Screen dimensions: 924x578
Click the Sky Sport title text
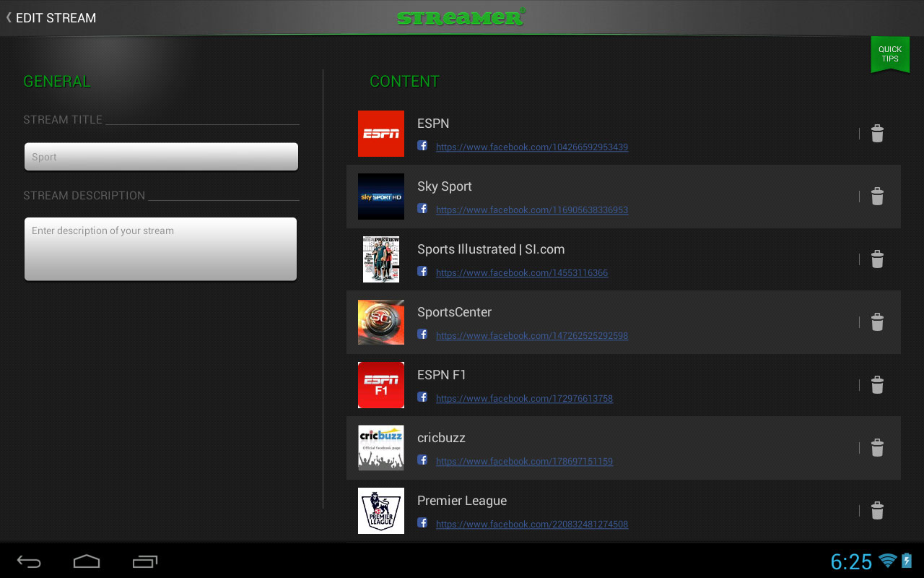click(445, 186)
